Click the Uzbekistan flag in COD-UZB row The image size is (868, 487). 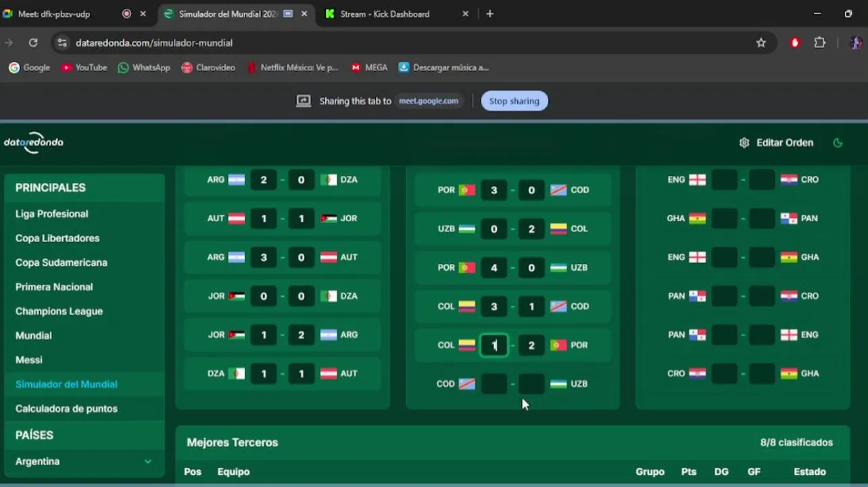(x=558, y=384)
